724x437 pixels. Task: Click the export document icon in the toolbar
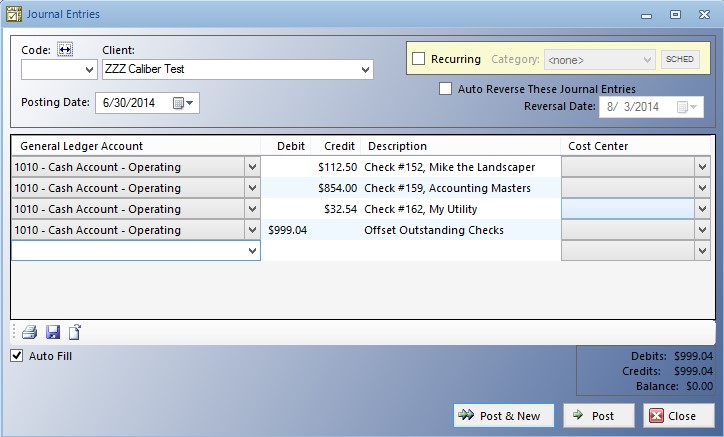(x=75, y=333)
